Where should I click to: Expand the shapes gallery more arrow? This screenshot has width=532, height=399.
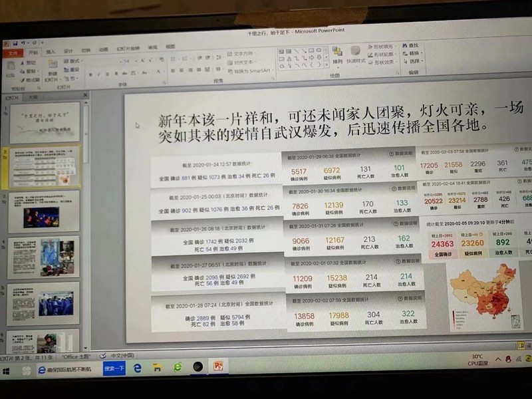[x=327, y=65]
